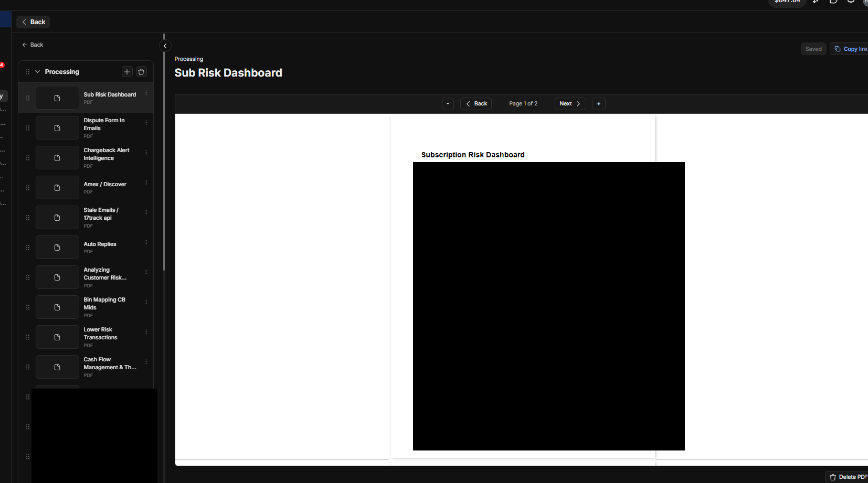Click the Processing breadcrumb label

[189, 59]
